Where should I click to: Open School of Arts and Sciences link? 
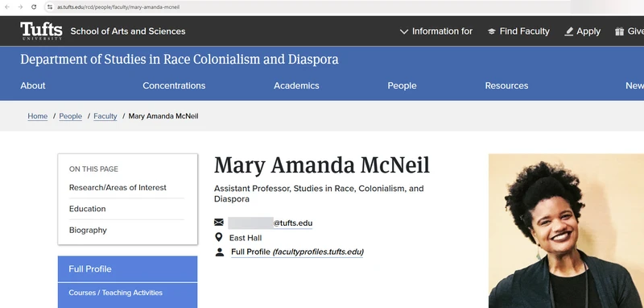128,31
